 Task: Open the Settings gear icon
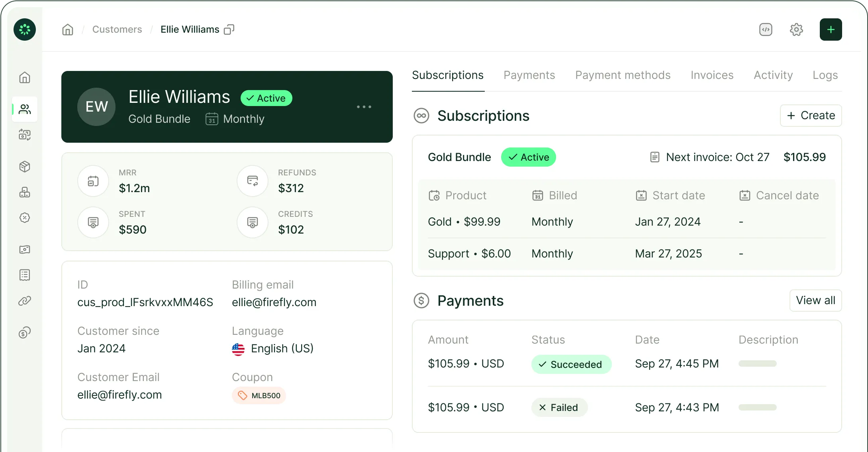coord(796,29)
